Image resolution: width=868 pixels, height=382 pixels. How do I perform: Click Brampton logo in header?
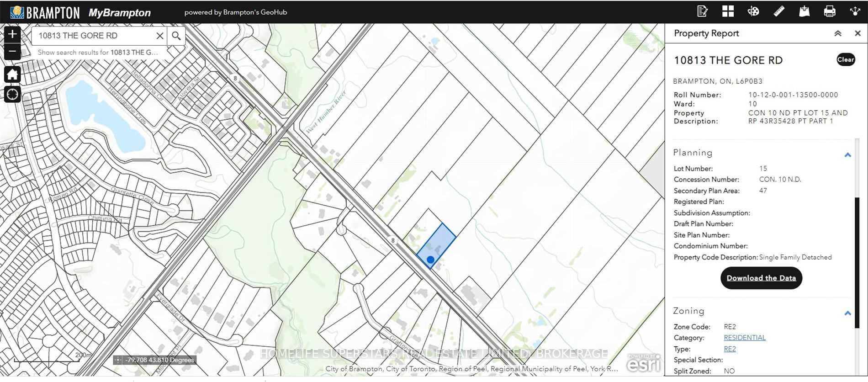[x=45, y=12]
